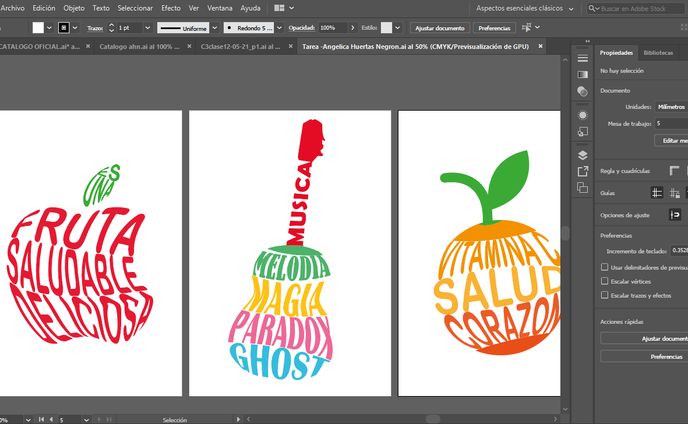This screenshot has width=688, height=424.
Task: Switch to the Bibliotecas panel tab
Action: [658, 53]
